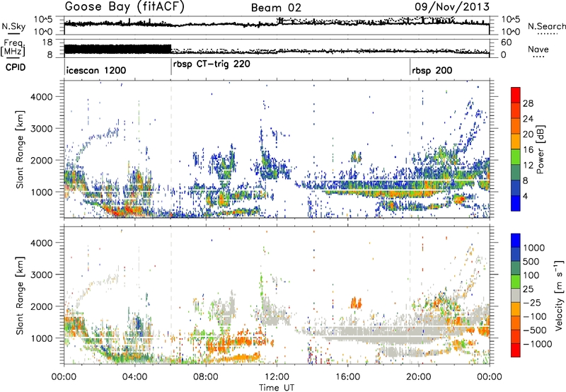Click the '3000' range tick on the velocity panel

[42, 275]
